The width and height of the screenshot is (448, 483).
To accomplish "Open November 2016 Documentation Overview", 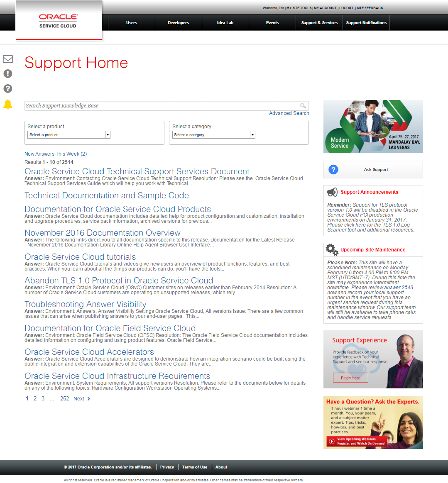I will coord(103,233).
